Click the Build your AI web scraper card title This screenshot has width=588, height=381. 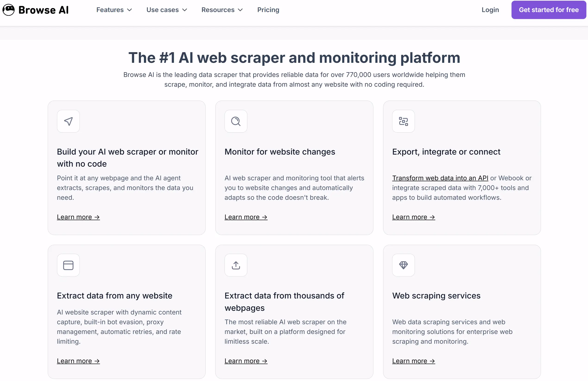pyautogui.click(x=127, y=158)
